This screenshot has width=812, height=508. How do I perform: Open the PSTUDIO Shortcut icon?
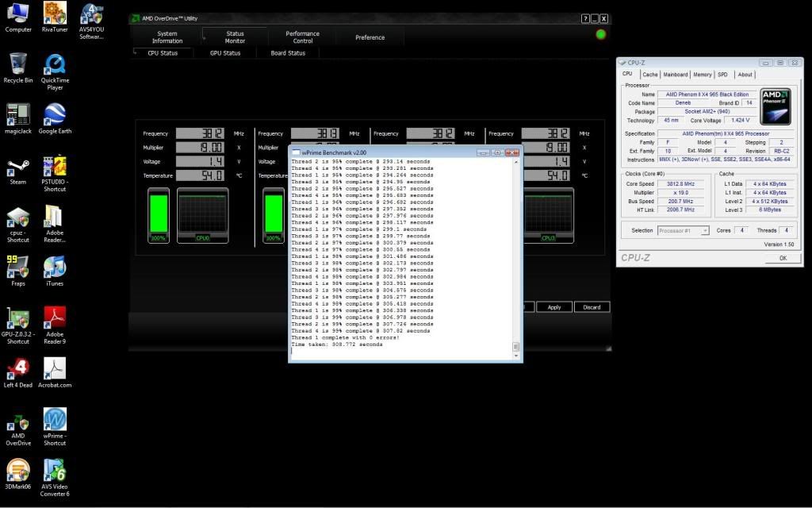(55, 174)
